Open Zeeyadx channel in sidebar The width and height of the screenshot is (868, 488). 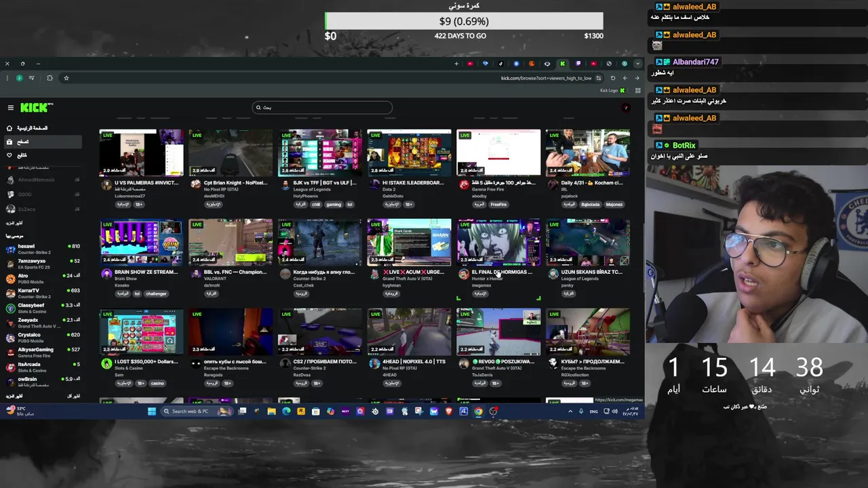pyautogui.click(x=42, y=323)
